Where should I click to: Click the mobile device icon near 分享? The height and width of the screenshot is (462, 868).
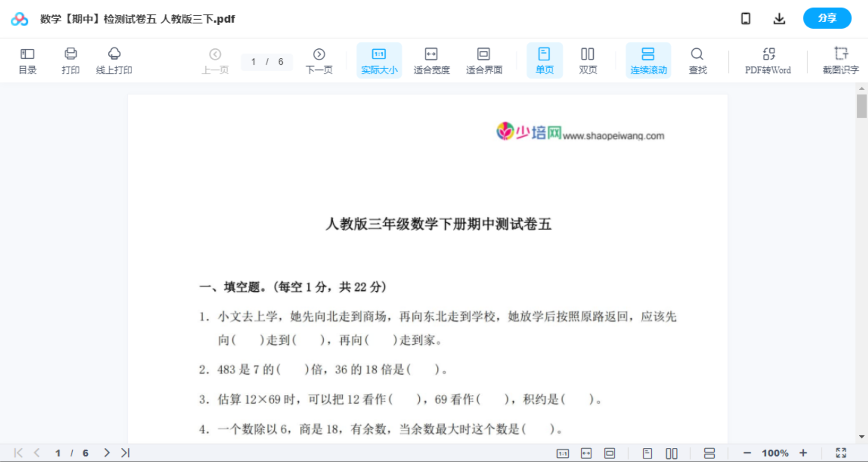pyautogui.click(x=745, y=18)
